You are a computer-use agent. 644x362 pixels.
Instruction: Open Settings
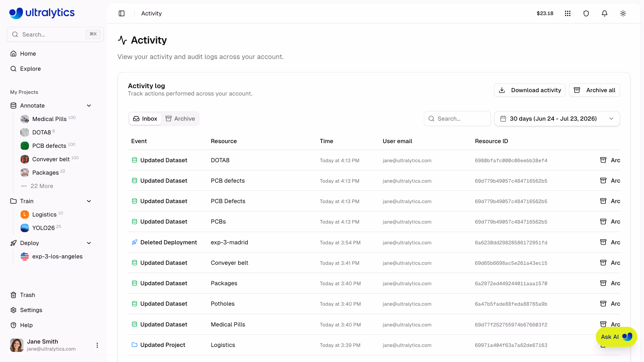(31, 310)
